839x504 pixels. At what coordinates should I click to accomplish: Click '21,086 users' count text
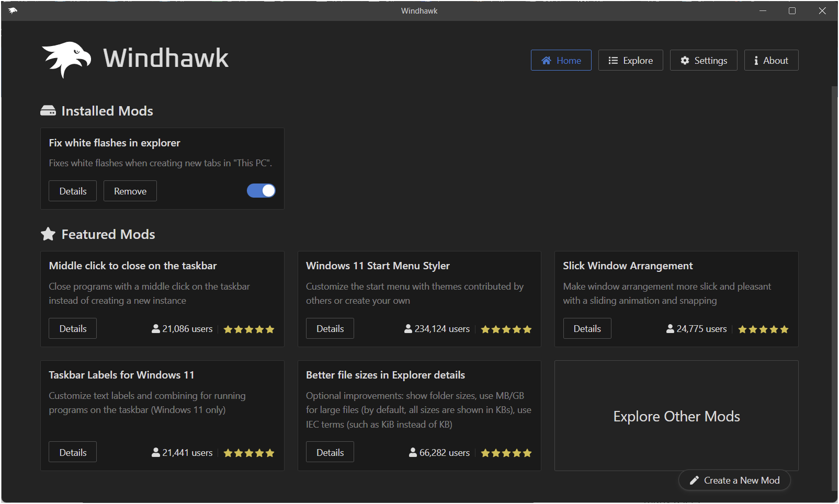[x=187, y=329]
